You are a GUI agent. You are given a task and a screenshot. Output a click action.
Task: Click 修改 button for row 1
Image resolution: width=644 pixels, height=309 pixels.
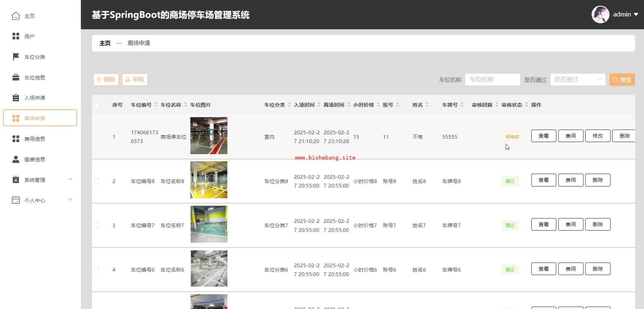pyautogui.click(x=598, y=136)
